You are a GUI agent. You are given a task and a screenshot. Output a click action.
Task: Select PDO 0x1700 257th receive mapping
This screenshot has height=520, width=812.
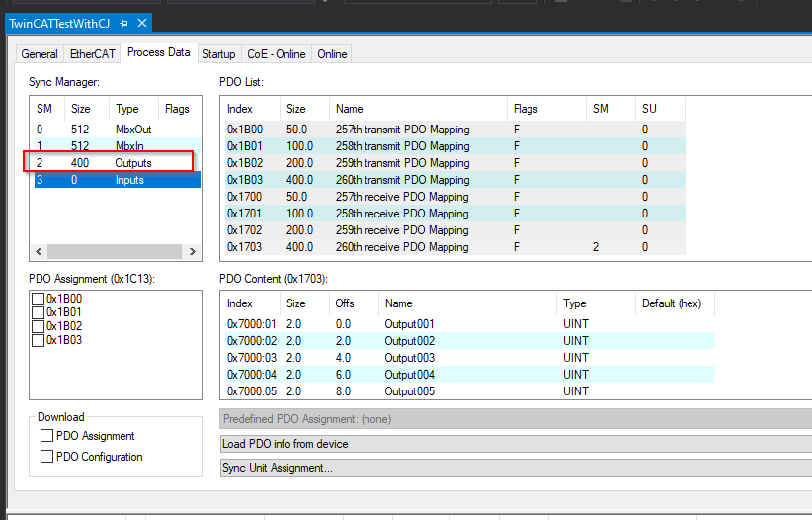tap(453, 197)
